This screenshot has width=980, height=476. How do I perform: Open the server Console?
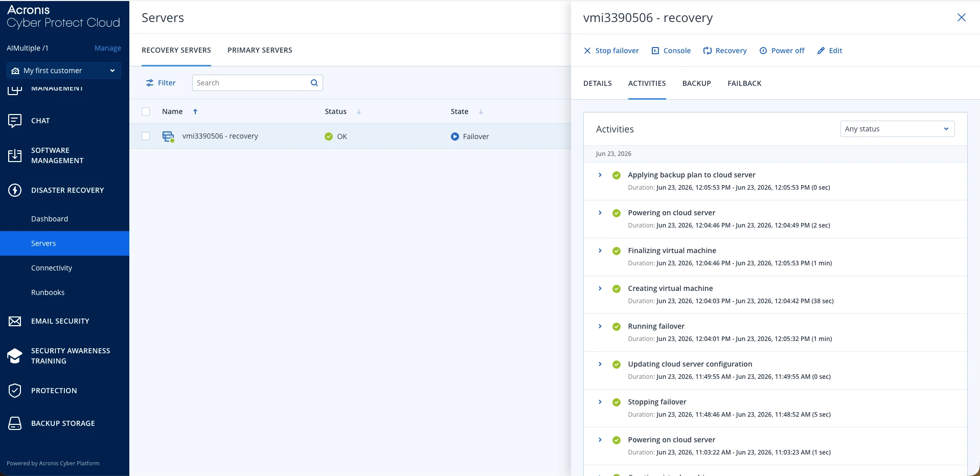click(671, 51)
